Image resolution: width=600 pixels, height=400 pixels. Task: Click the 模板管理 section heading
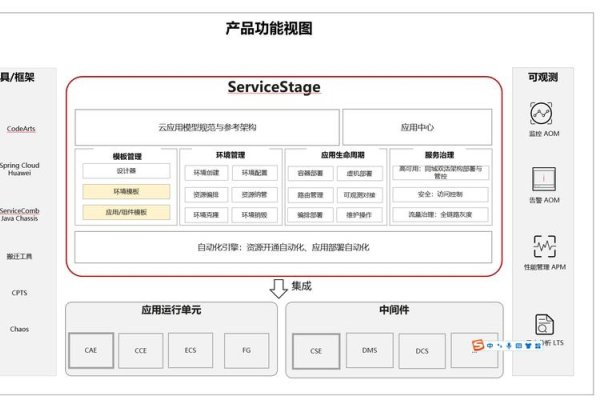[x=127, y=157]
